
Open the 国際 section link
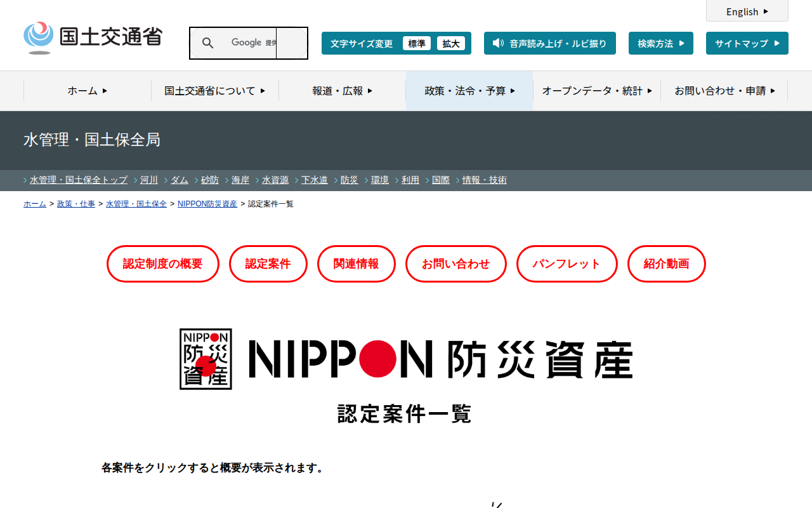click(441, 180)
